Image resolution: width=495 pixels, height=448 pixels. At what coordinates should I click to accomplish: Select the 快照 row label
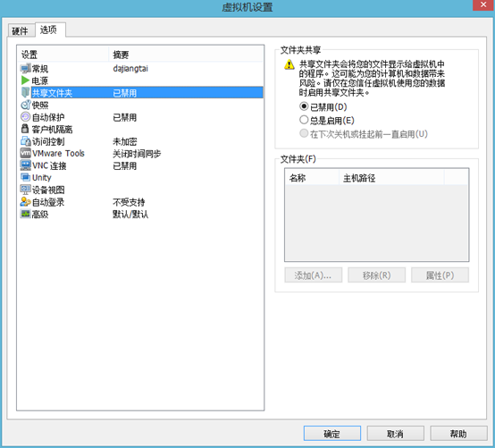[x=40, y=105]
